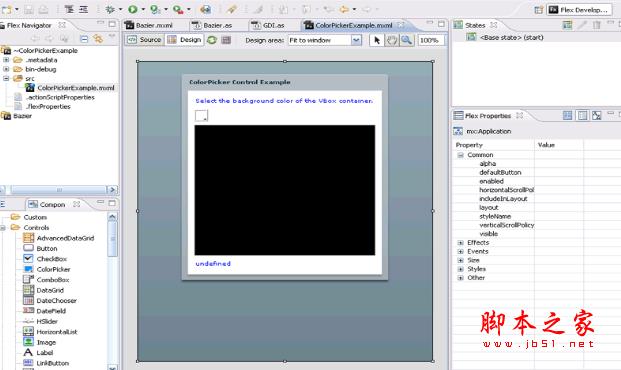The width and height of the screenshot is (621, 370).
Task: Select the arrow Select tool
Action: tap(377, 40)
